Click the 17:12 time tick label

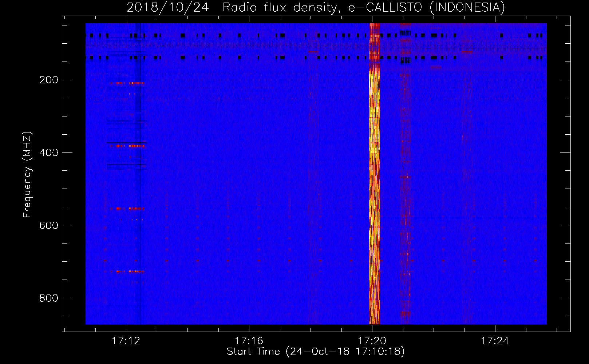(126, 341)
